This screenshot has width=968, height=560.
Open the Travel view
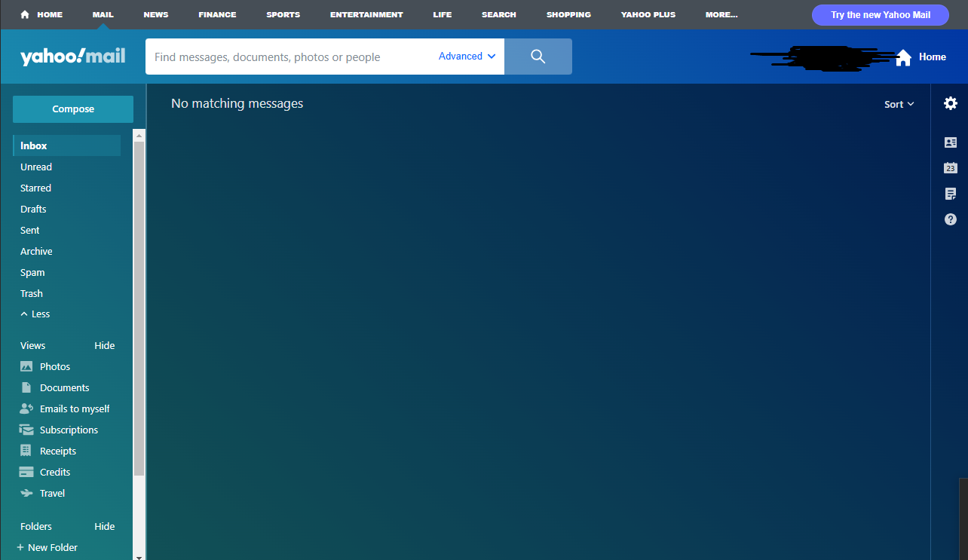pos(53,493)
